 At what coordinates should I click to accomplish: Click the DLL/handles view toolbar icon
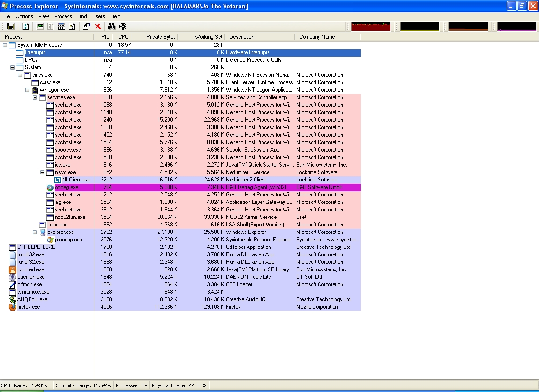(x=72, y=27)
